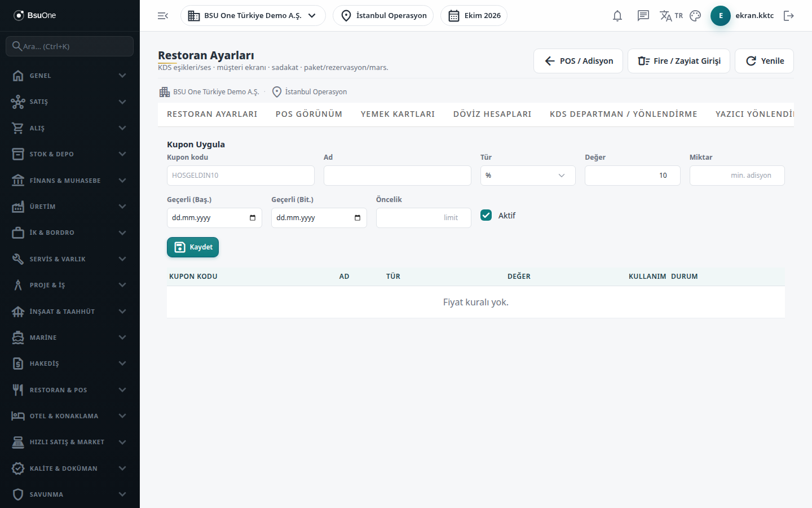The height and width of the screenshot is (508, 812).
Task: Focus the sidebar search box
Action: (70, 46)
